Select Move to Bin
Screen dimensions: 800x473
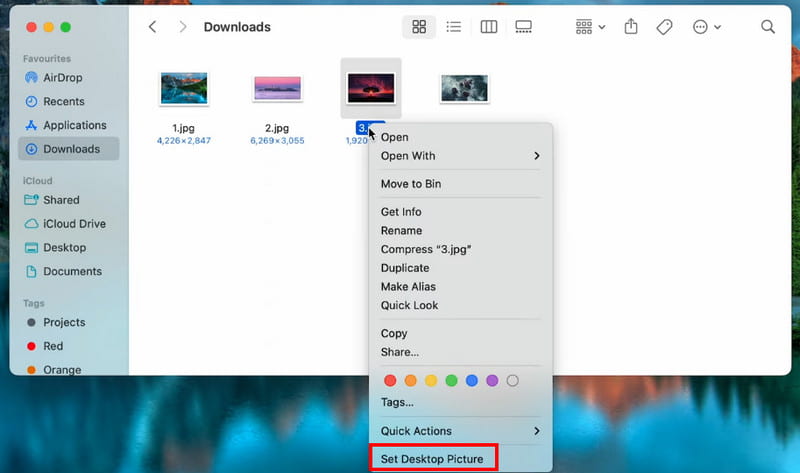[410, 184]
